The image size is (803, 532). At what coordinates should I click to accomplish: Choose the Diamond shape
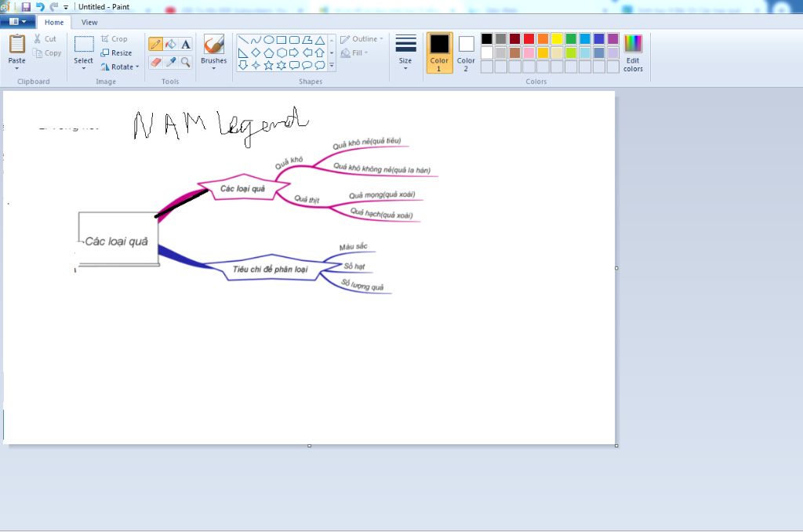click(x=256, y=52)
